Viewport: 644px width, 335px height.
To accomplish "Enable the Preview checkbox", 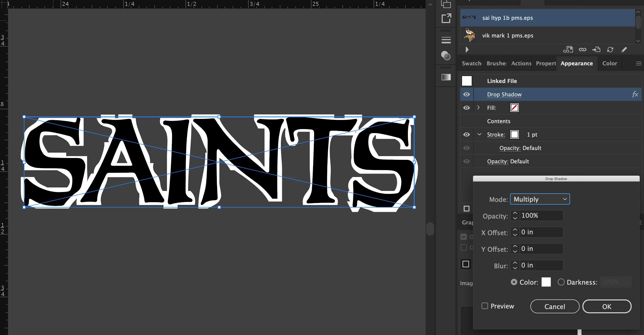I will (x=485, y=306).
